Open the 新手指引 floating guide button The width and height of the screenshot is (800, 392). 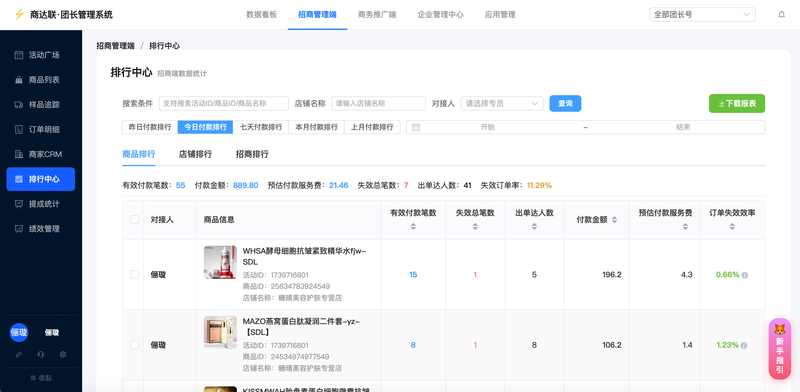780,349
